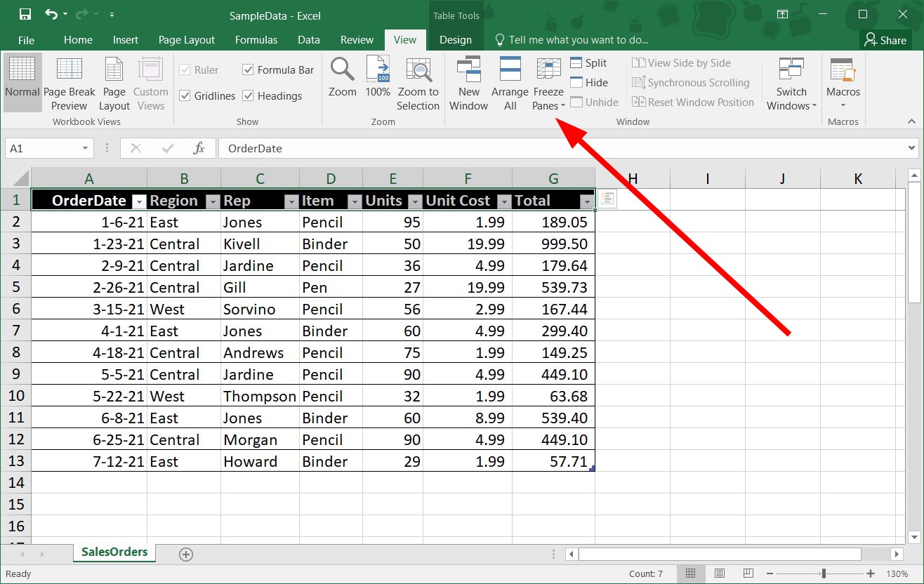
Task: Click Synchronous Scrolling
Action: click(690, 83)
